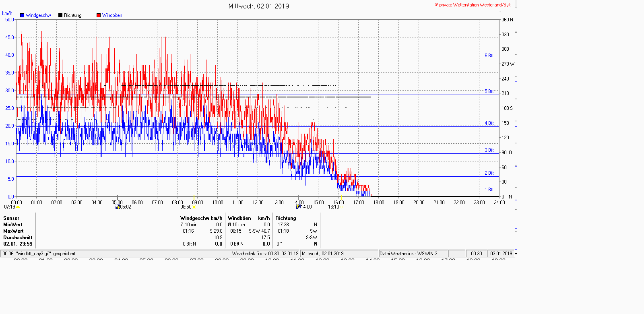Click the 'Richtung' column header in the table

286,218
